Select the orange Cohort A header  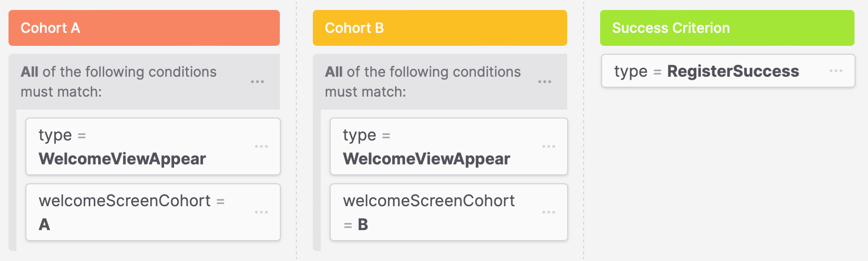[x=144, y=28]
